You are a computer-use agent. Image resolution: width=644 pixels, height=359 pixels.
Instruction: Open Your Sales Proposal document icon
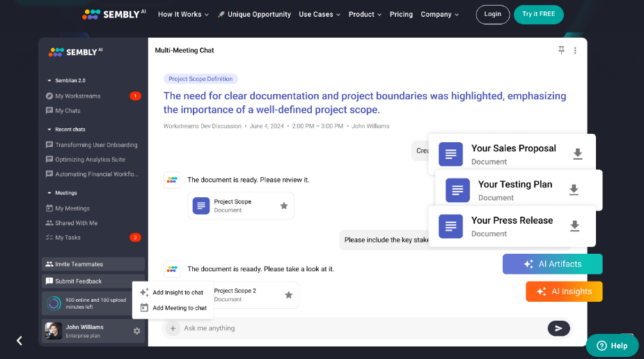click(450, 154)
